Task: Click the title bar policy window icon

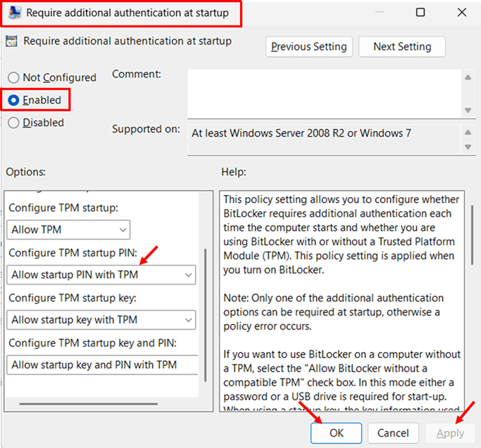Action: click(11, 13)
